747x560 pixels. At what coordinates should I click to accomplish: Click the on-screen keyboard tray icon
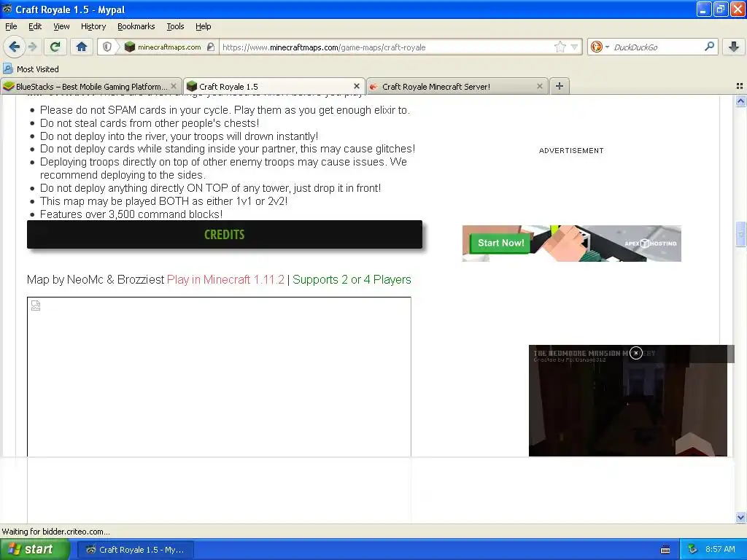(x=665, y=550)
